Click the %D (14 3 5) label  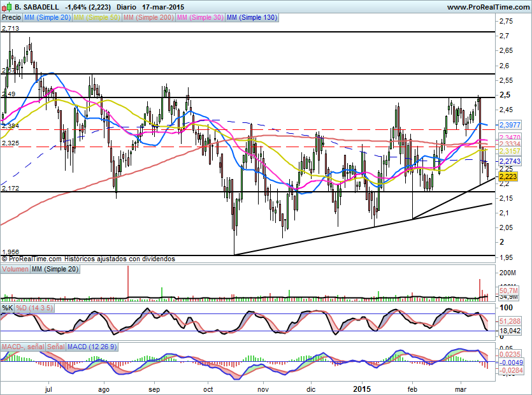34,308
